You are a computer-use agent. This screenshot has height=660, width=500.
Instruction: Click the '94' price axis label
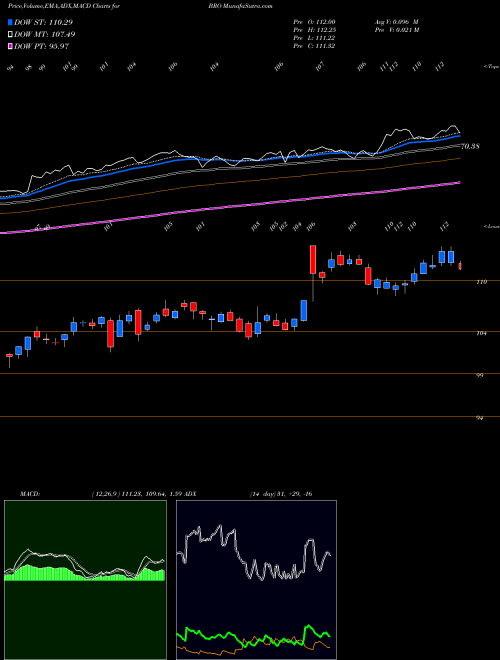coord(480,418)
